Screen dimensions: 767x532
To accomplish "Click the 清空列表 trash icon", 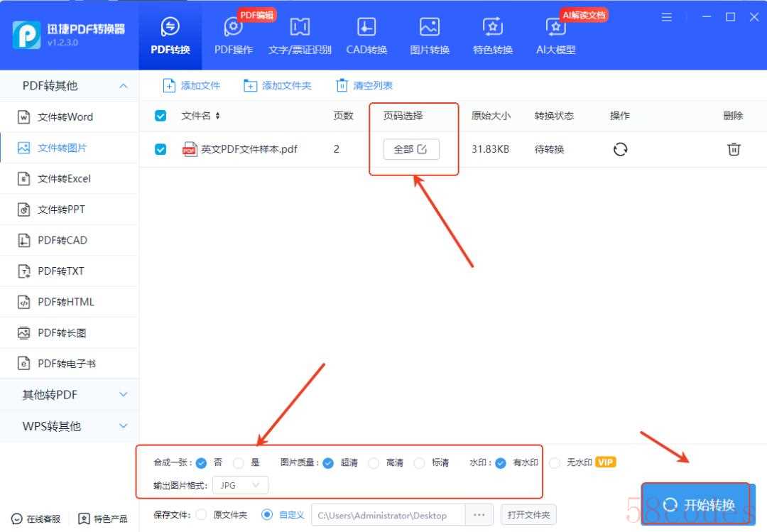I will [x=342, y=86].
